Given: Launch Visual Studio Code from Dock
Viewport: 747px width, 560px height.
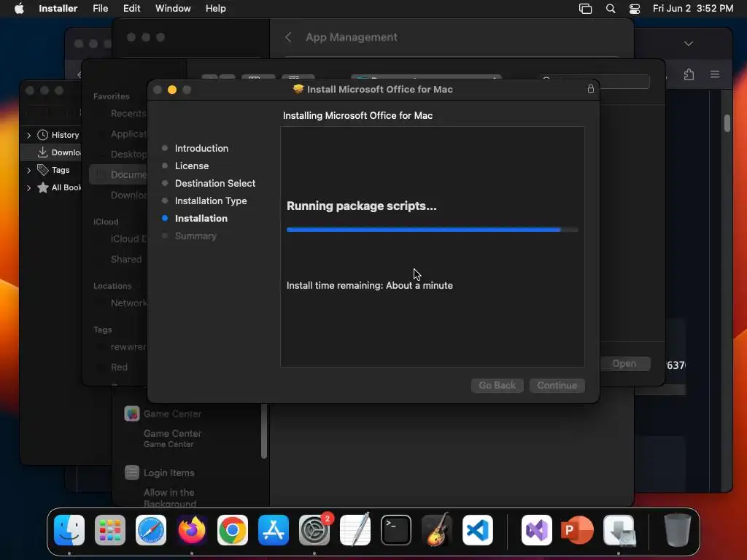Looking at the screenshot, I should pyautogui.click(x=477, y=530).
